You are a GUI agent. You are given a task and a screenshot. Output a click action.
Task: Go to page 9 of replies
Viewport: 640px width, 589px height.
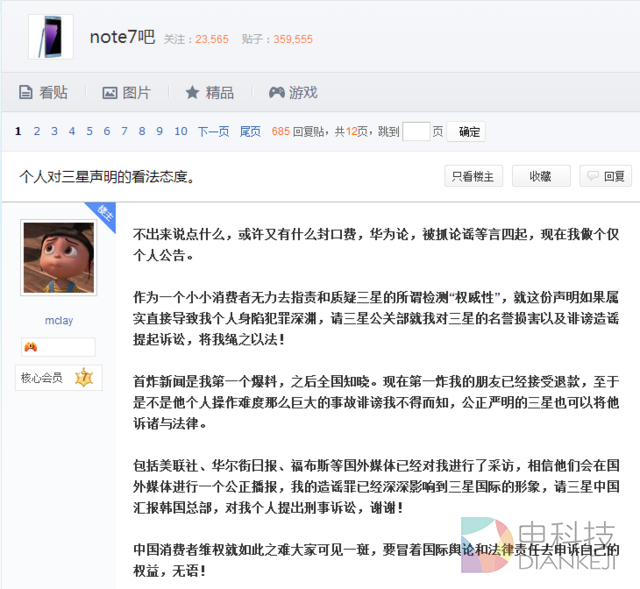click(160, 131)
